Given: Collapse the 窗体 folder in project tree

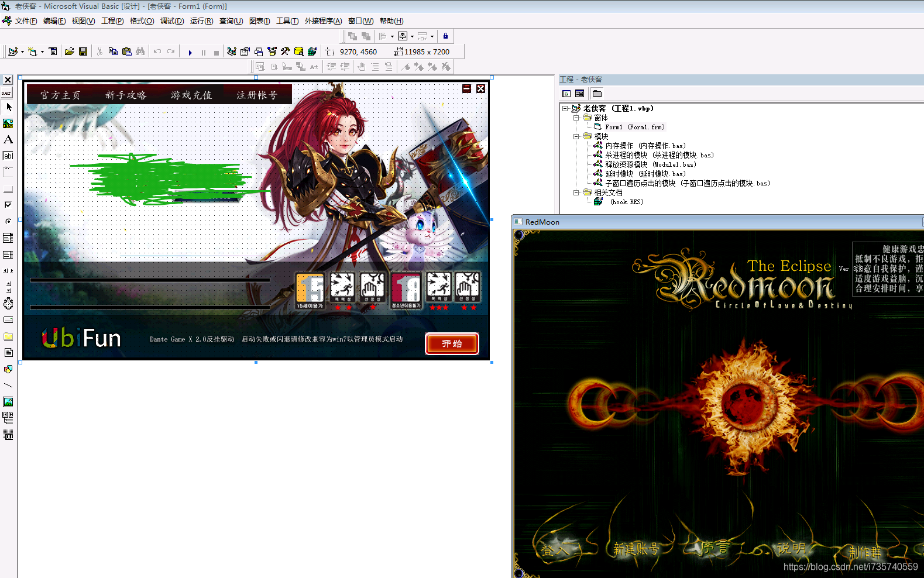Looking at the screenshot, I should [576, 118].
